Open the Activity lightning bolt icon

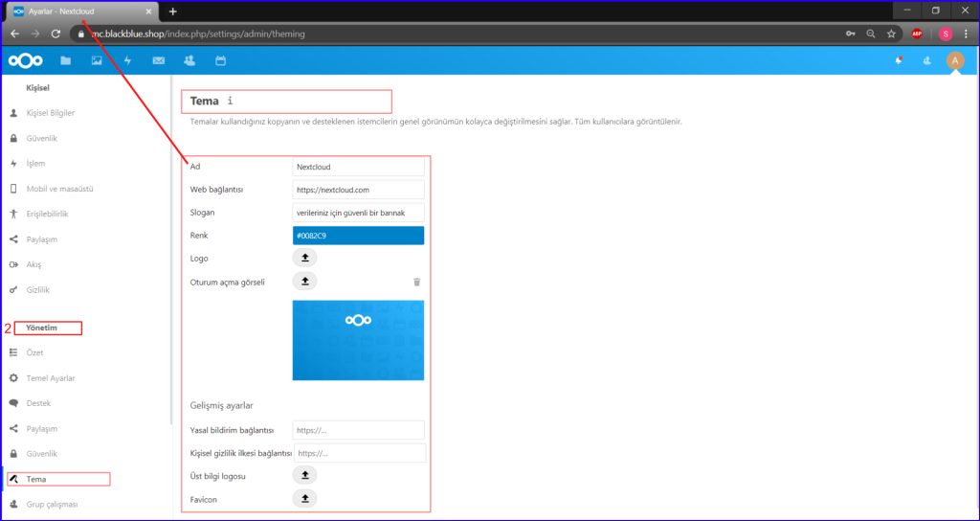pos(127,60)
